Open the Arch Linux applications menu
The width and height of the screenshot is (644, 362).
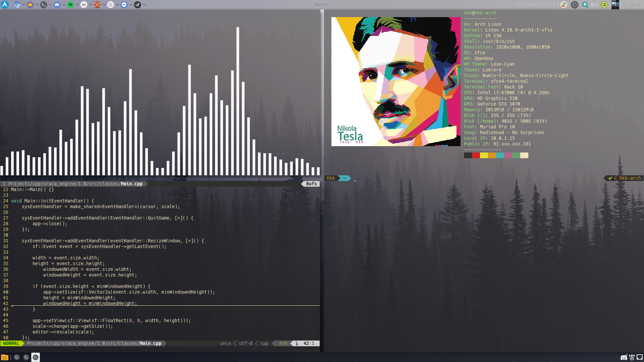[4, 5]
